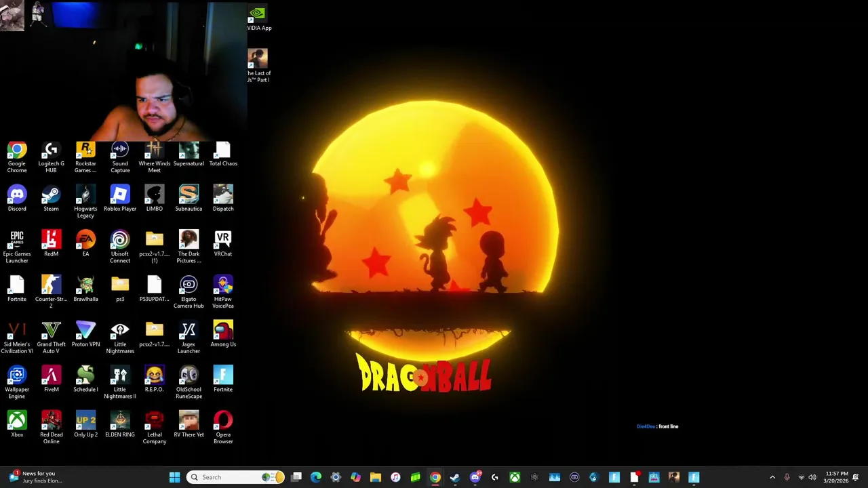The height and width of the screenshot is (488, 868).
Task: Select Among Us desktop icon
Action: click(223, 335)
